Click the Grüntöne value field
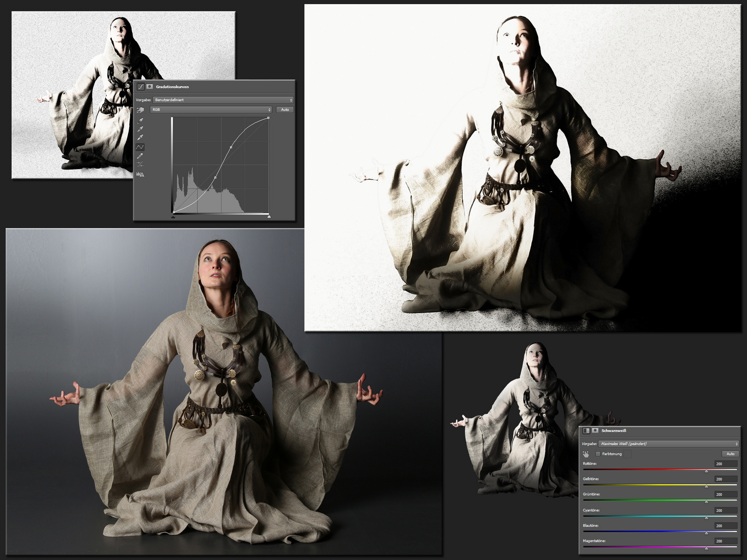 click(726, 494)
